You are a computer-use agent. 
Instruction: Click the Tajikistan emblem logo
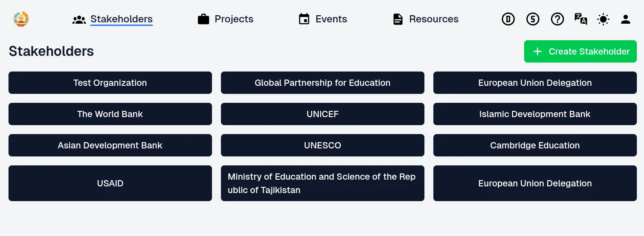[21, 19]
